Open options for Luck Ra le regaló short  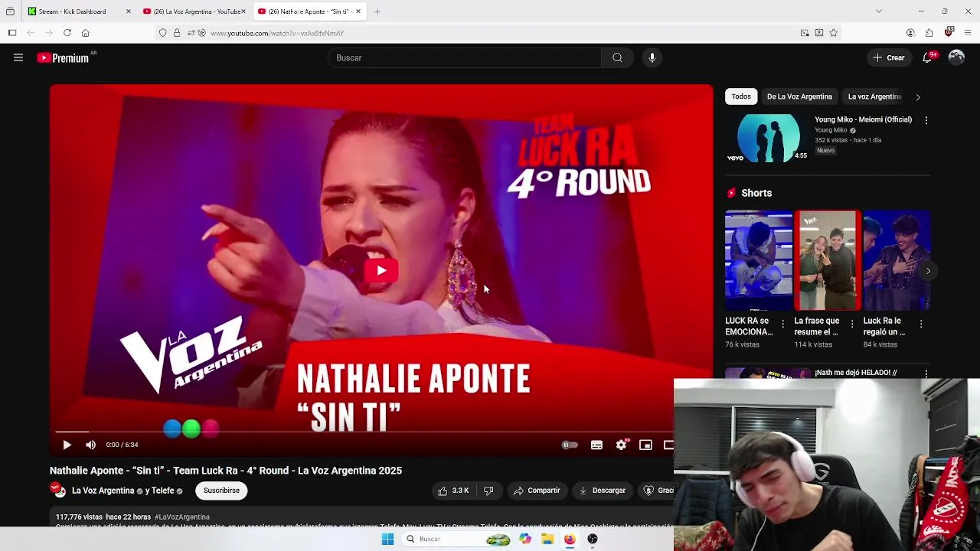coord(920,324)
